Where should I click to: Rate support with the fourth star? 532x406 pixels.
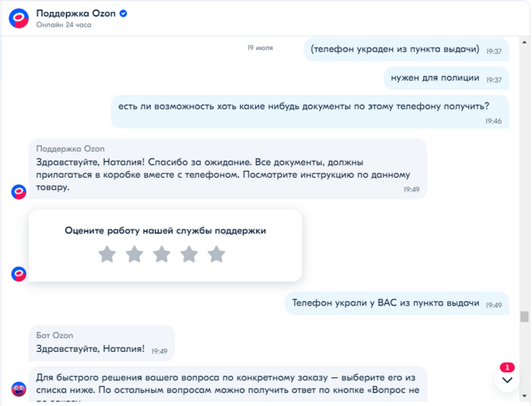(189, 254)
